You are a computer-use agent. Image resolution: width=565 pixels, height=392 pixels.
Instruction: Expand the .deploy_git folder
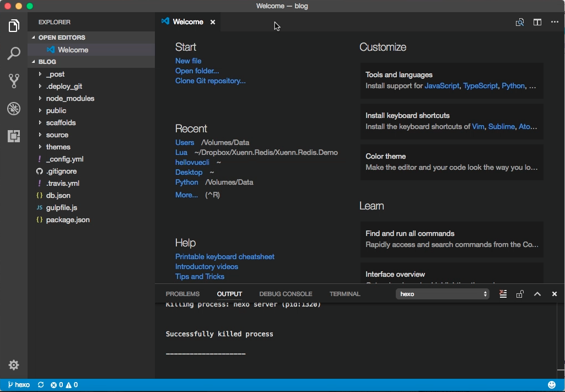(91, 86)
